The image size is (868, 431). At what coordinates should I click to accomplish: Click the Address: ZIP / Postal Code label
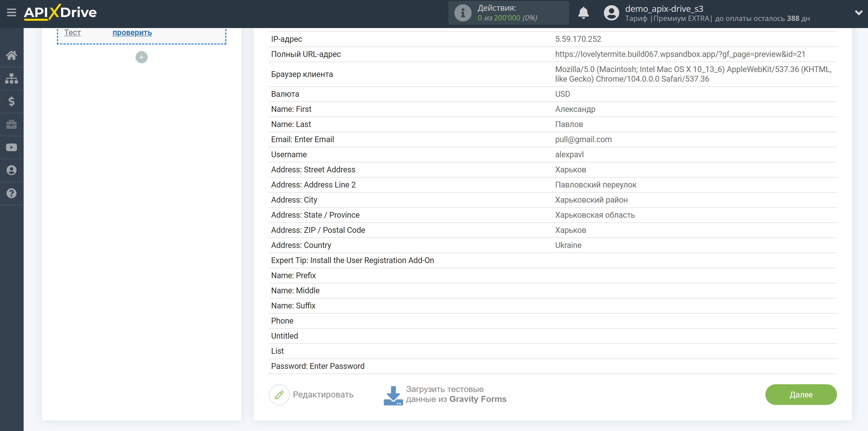click(x=318, y=230)
